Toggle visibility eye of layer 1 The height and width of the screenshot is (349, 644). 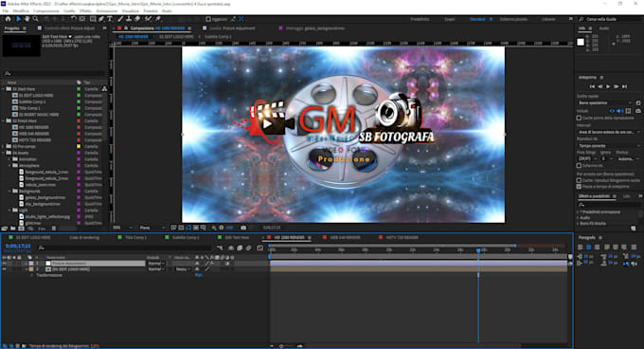(x=5, y=263)
